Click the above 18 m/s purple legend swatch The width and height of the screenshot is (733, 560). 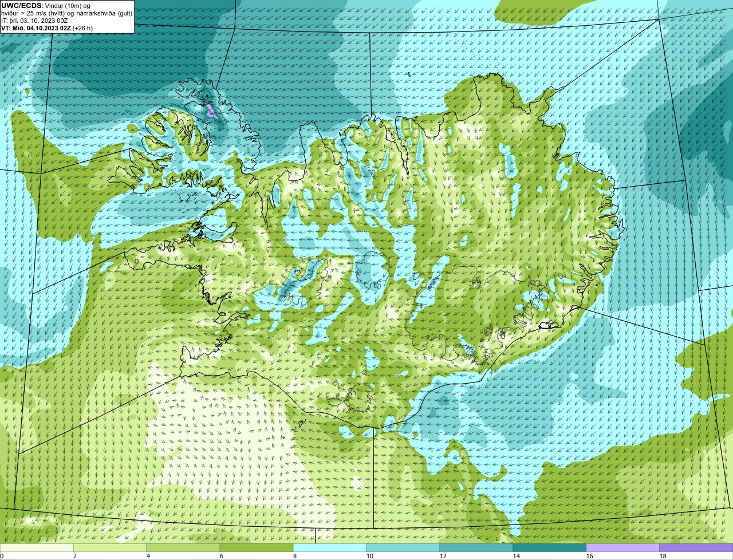[x=696, y=548]
